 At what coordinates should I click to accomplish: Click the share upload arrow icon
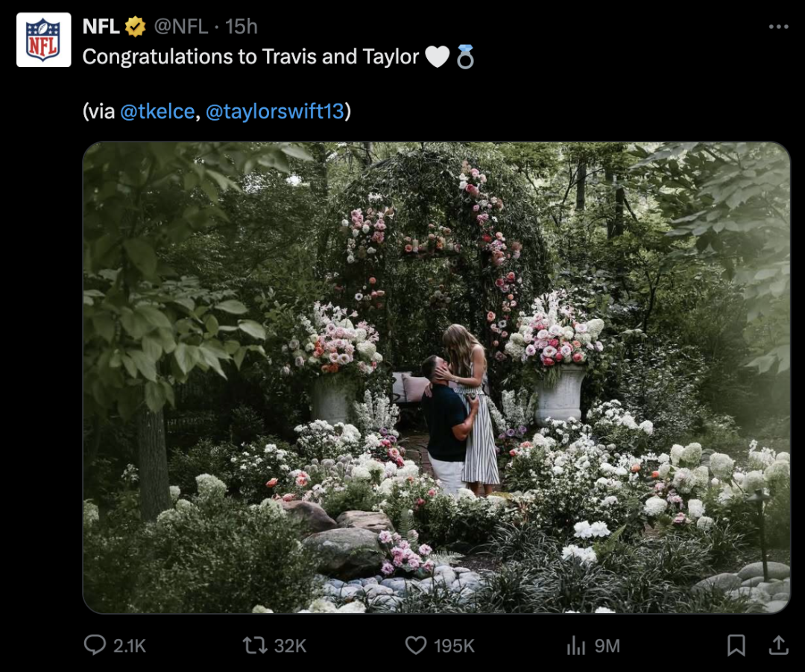(x=778, y=644)
